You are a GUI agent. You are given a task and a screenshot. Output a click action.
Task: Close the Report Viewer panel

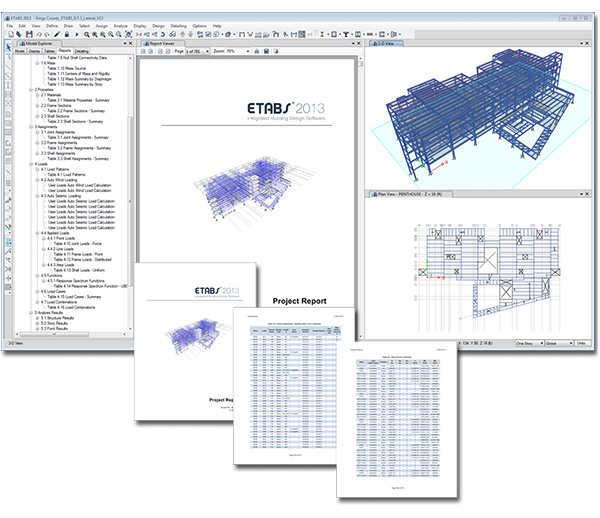(x=359, y=44)
